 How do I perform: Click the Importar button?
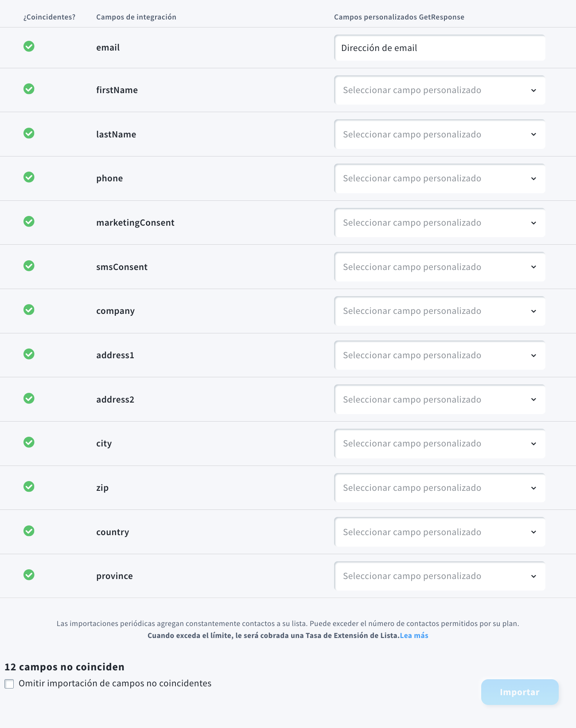520,692
